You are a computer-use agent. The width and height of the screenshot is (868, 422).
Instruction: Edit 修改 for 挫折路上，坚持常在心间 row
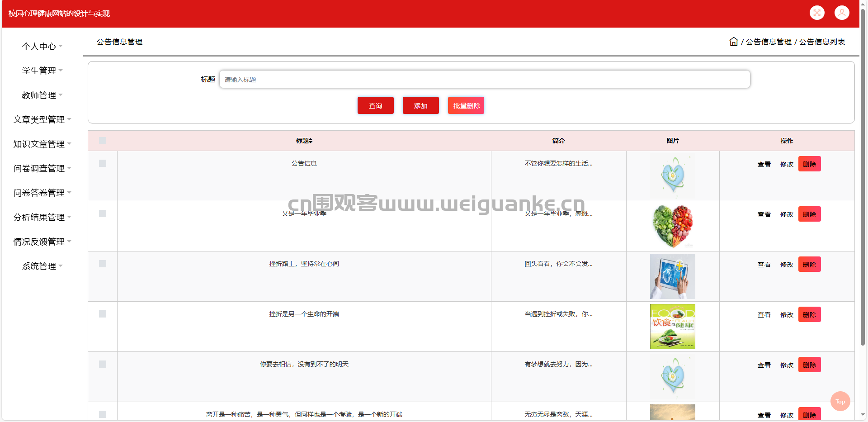(787, 265)
